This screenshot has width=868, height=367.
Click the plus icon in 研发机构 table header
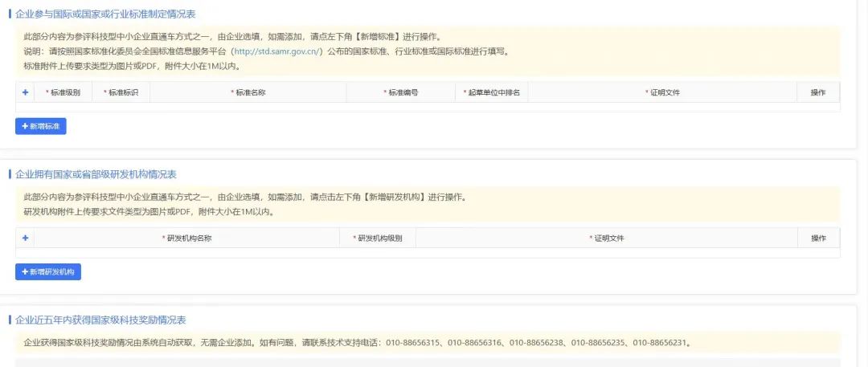tap(25, 239)
